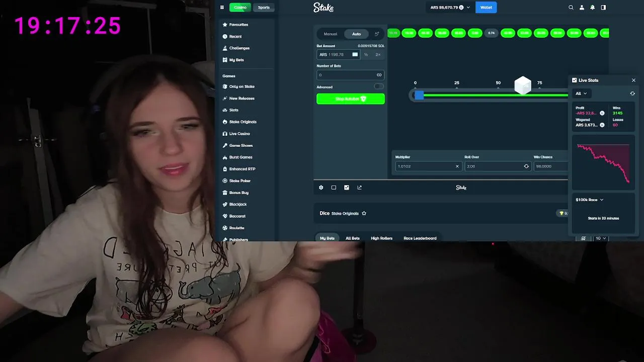Click the pop-out game arrow icon

click(359, 188)
